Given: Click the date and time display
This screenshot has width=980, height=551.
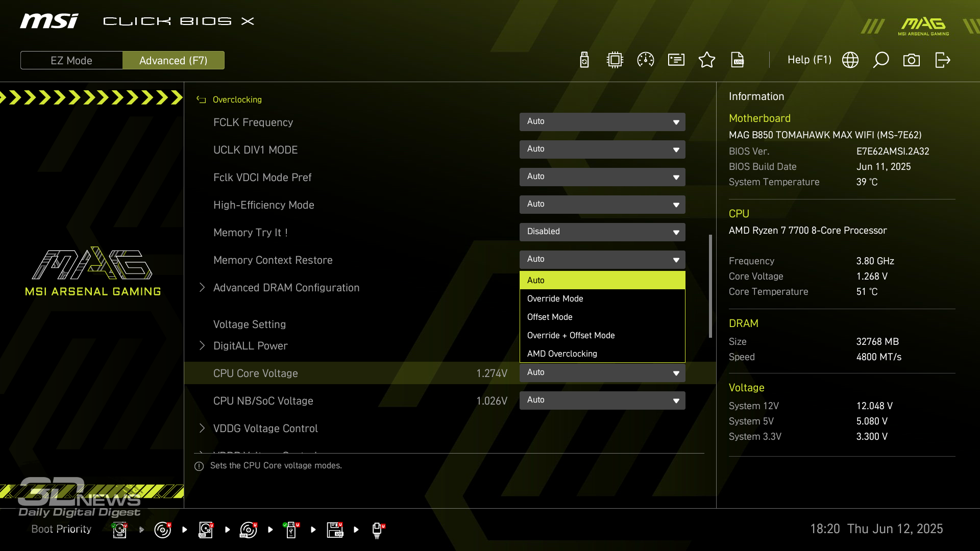Looking at the screenshot, I should tap(876, 529).
